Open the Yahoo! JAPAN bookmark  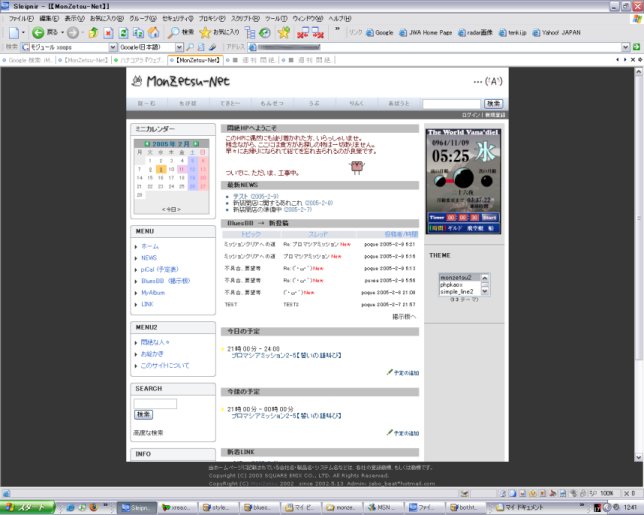pyautogui.click(x=557, y=32)
